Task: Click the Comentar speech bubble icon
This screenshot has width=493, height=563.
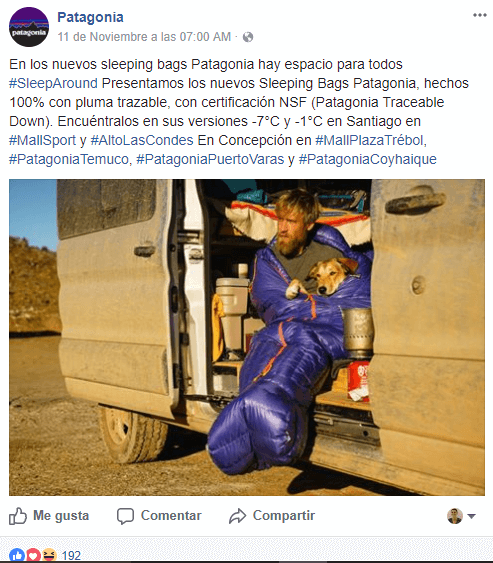Action: 125,516
